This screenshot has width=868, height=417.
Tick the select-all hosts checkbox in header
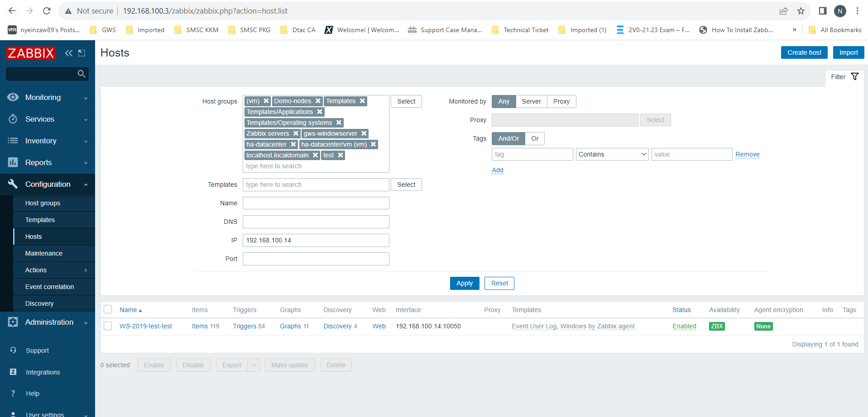[x=108, y=309]
